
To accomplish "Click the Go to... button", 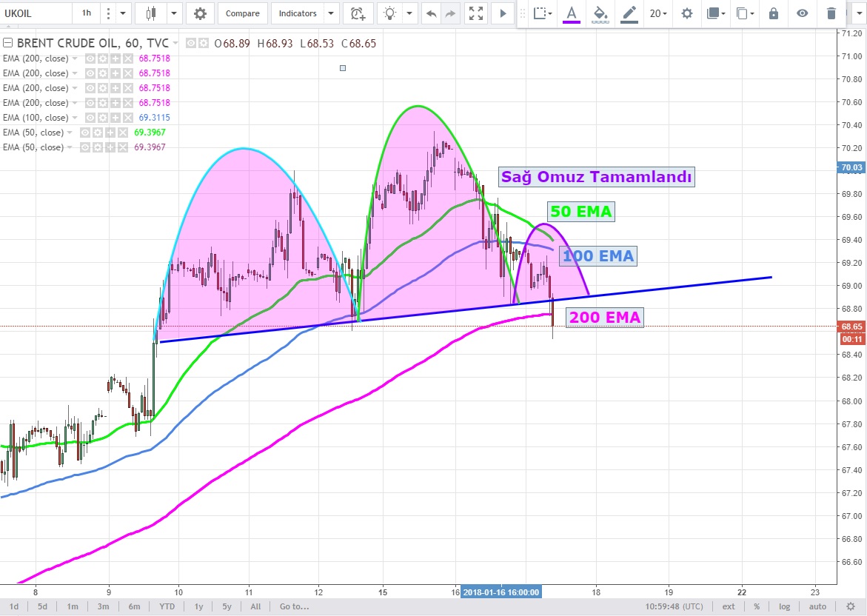I will 294,606.
